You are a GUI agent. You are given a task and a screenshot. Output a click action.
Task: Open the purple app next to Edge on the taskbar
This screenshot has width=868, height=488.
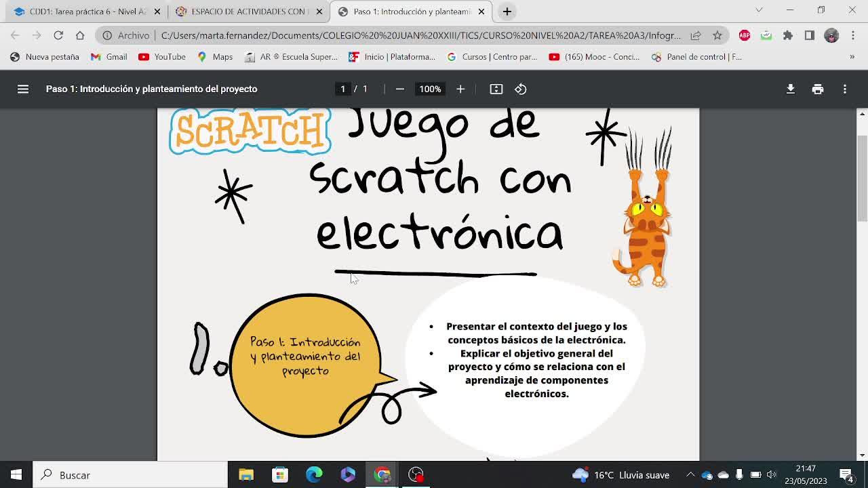[348, 474]
